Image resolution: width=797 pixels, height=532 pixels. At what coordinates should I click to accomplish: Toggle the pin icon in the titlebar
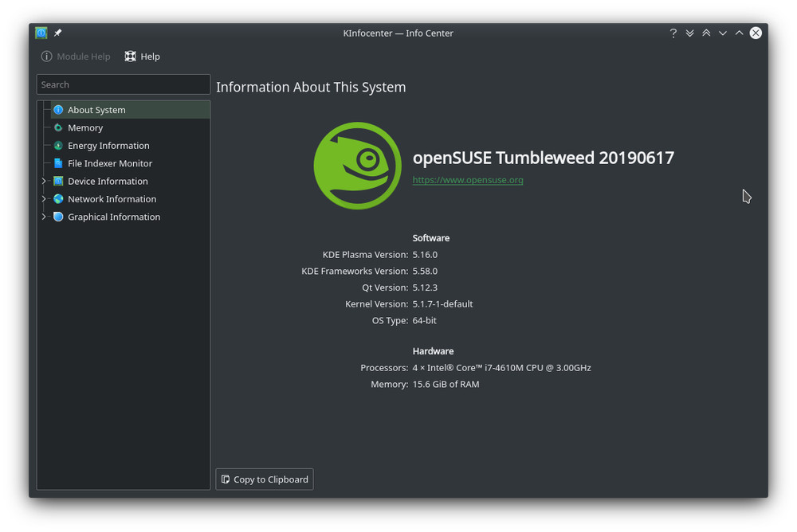56,33
